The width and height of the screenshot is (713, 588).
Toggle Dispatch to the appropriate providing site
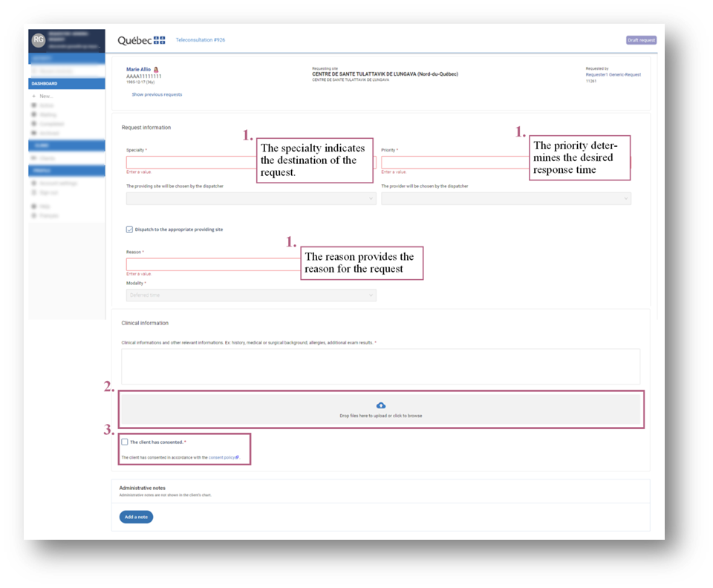tap(129, 229)
